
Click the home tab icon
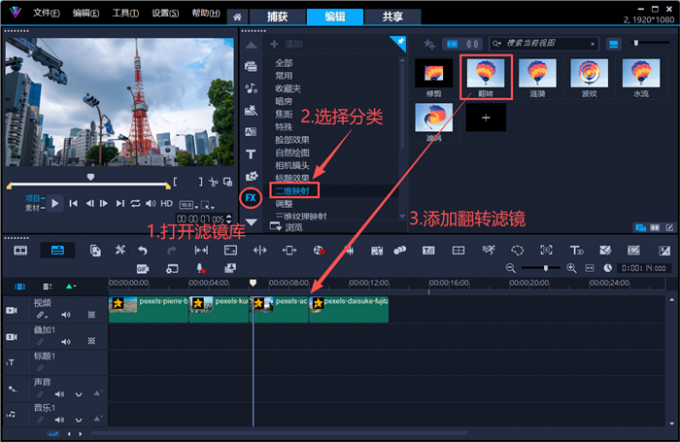point(237,17)
